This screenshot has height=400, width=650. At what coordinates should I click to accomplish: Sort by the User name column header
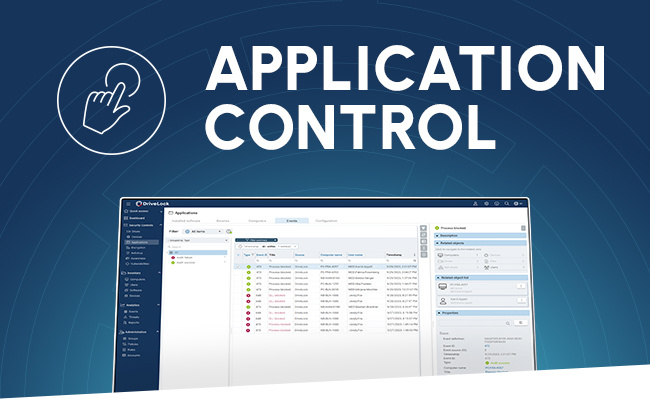(355, 255)
